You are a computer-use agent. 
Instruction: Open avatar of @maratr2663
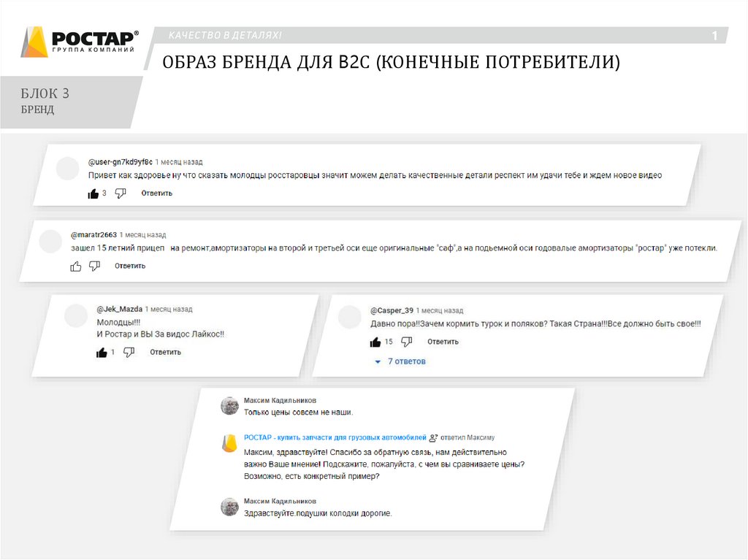click(x=50, y=242)
